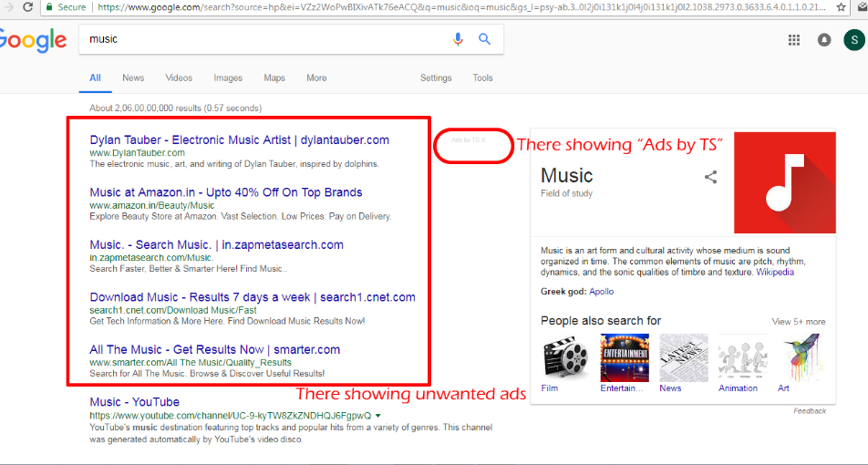868x465 pixels.
Task: Open the Google apps grid
Action: pos(794,40)
